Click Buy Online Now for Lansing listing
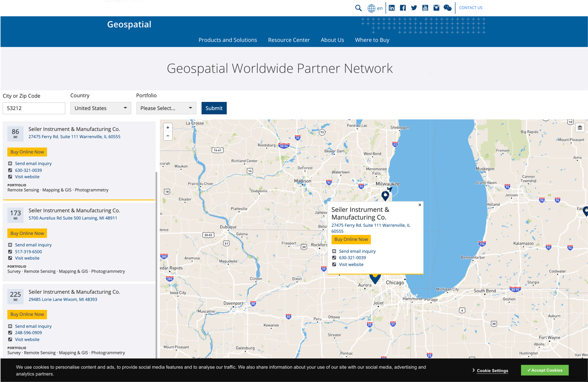Viewport: 588px width, 382px height. tap(27, 233)
